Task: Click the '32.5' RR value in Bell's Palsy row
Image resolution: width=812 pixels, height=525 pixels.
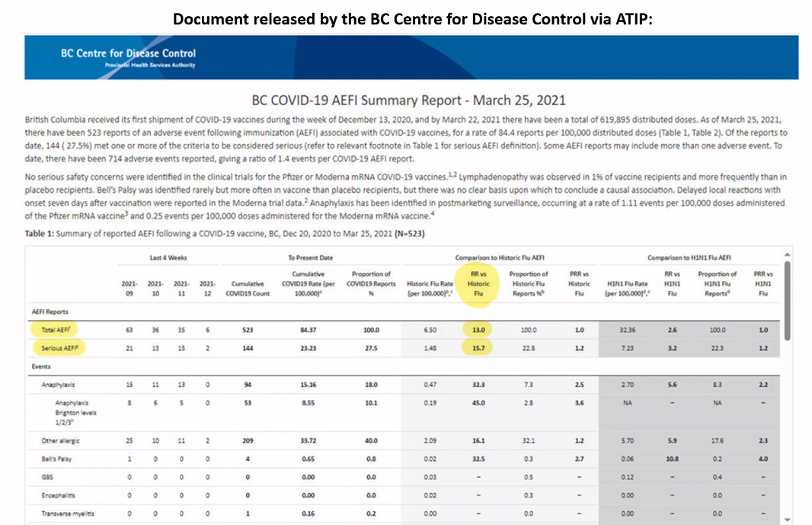Action: coord(478,459)
